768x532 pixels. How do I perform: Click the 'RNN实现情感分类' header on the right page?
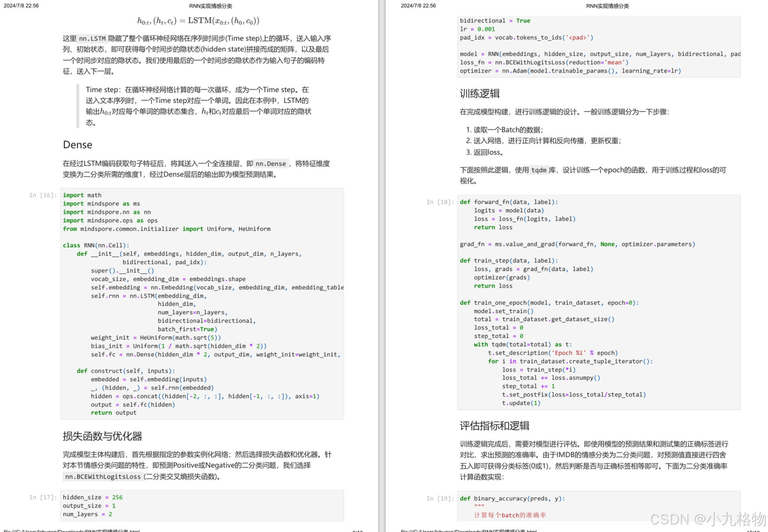tap(607, 6)
